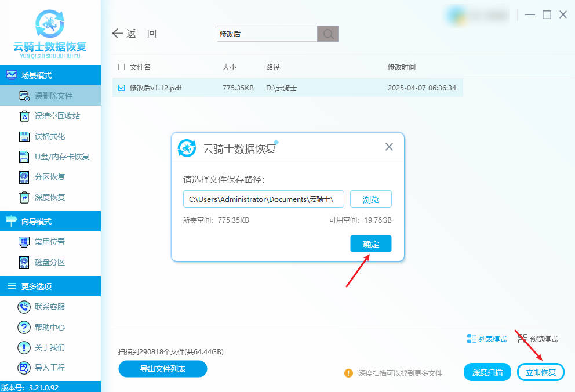The image size is (575, 392).
Task: Open 帮助中心 help center
Action: coord(50,327)
